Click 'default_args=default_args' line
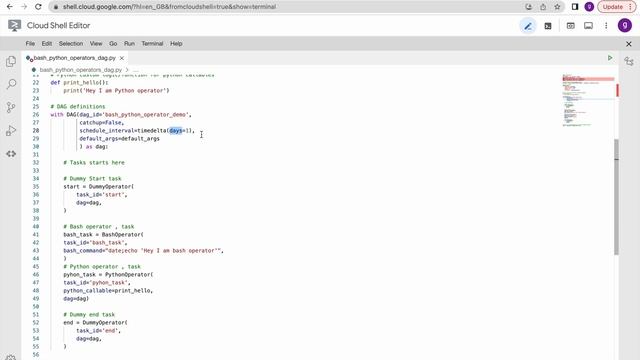 click(120, 138)
